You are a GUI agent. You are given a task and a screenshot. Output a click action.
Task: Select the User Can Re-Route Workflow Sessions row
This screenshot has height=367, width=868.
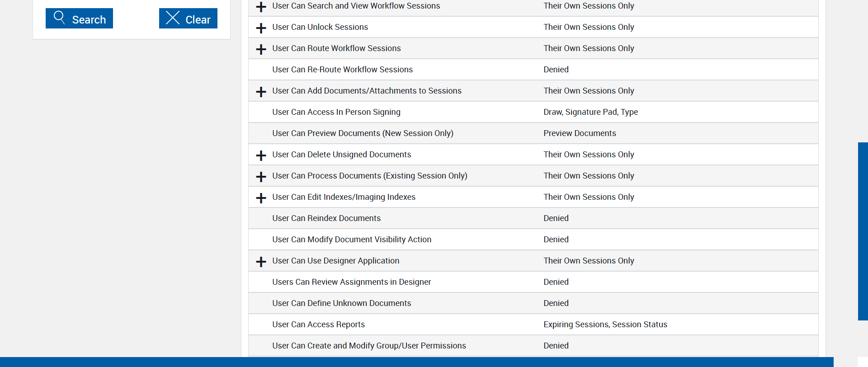342,70
